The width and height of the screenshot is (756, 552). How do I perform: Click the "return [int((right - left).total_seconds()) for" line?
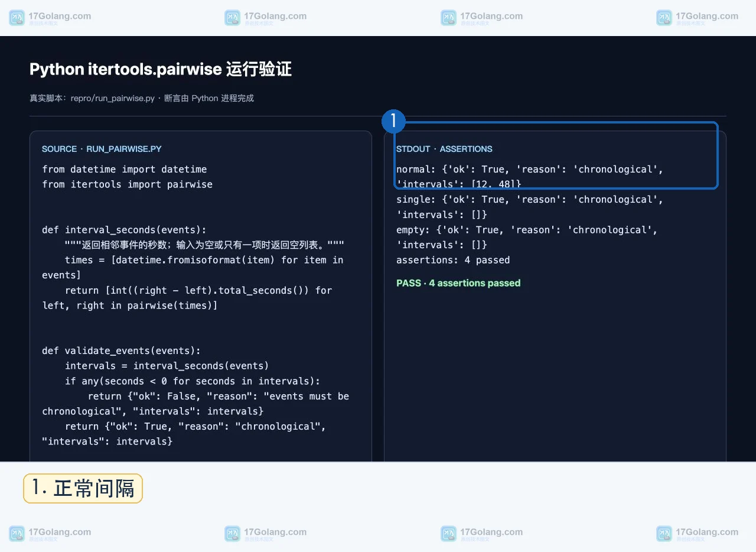point(198,290)
